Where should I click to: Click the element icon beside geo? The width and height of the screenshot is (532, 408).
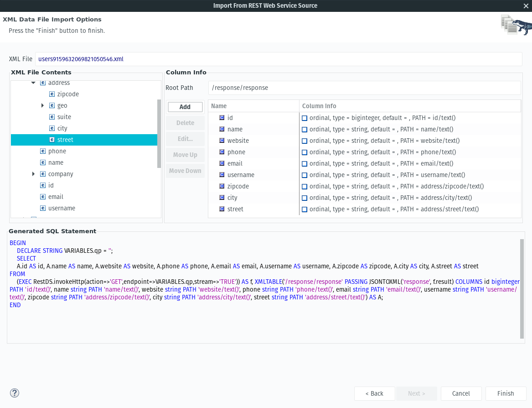(x=52, y=105)
